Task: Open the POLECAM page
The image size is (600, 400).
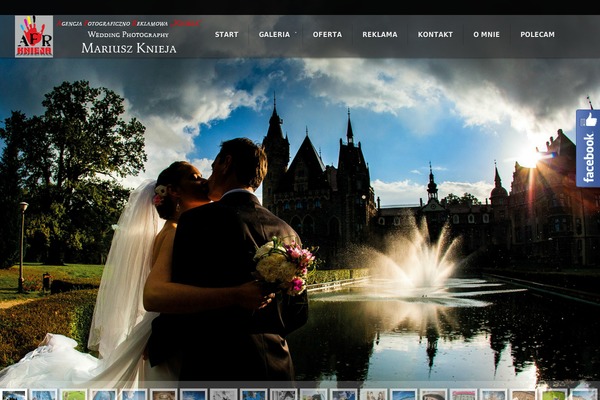Action: pyautogui.click(x=537, y=34)
